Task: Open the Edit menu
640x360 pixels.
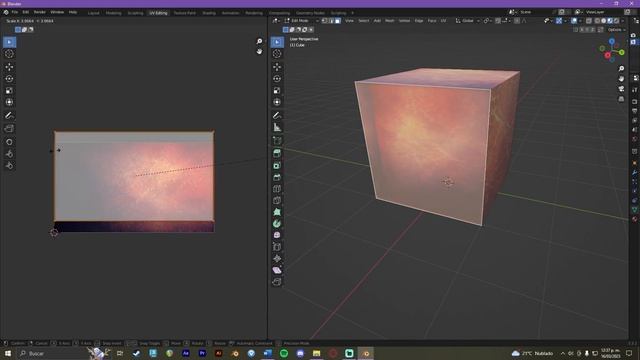Action: pyautogui.click(x=26, y=12)
